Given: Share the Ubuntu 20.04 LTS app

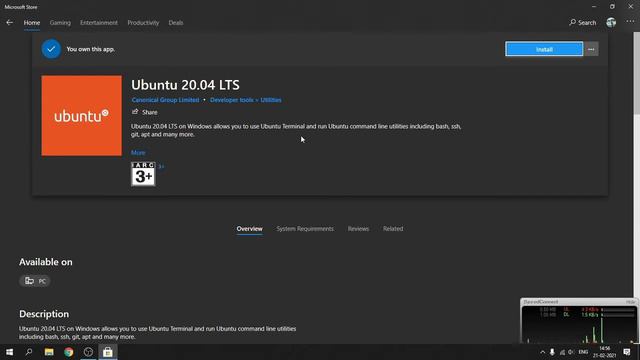Looking at the screenshot, I should pyautogui.click(x=144, y=112).
